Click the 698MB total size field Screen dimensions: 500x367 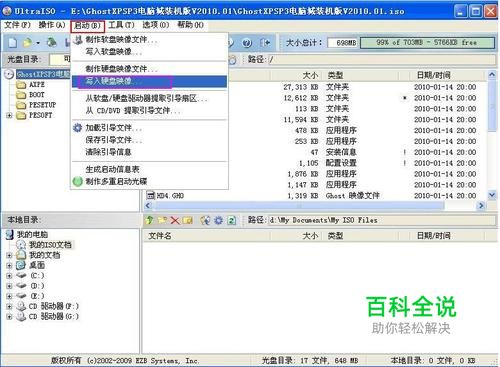(343, 43)
